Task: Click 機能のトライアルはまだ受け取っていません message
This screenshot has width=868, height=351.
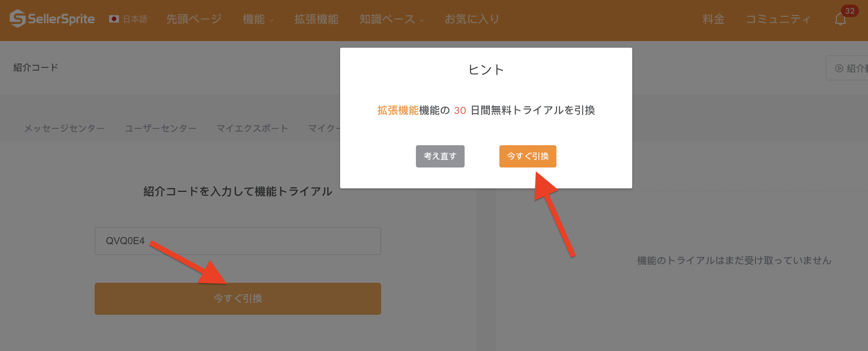Action: click(x=734, y=260)
